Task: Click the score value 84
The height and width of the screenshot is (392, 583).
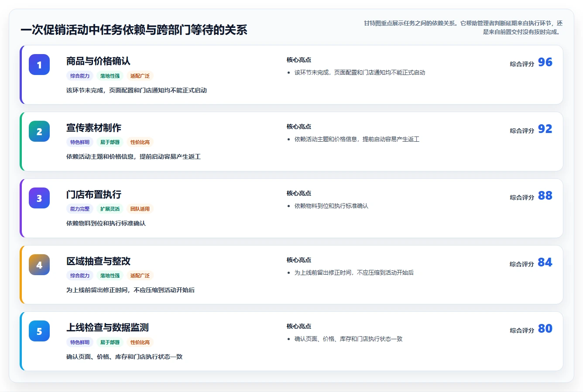Action: click(x=545, y=262)
